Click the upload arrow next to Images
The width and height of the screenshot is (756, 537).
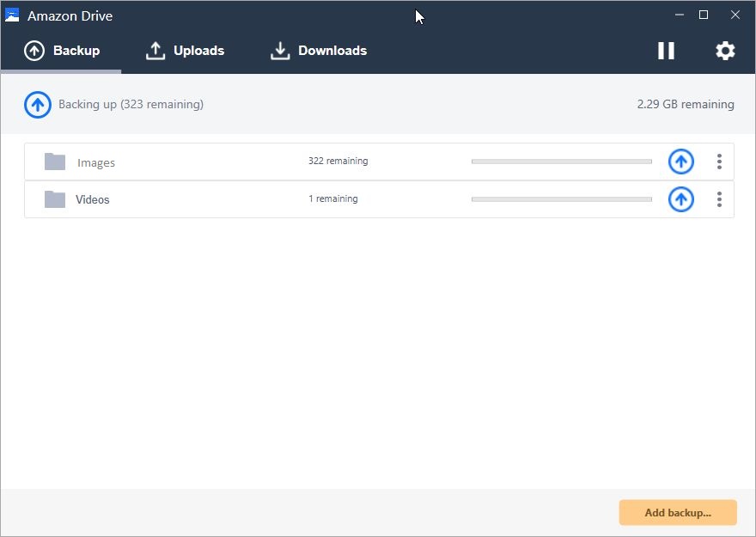click(680, 161)
